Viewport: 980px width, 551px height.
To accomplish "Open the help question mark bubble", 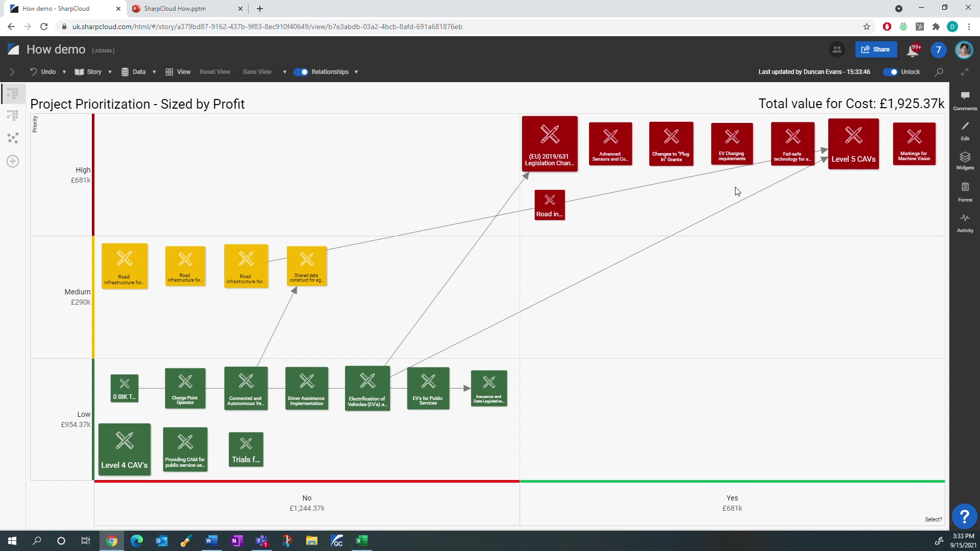I will [x=965, y=516].
